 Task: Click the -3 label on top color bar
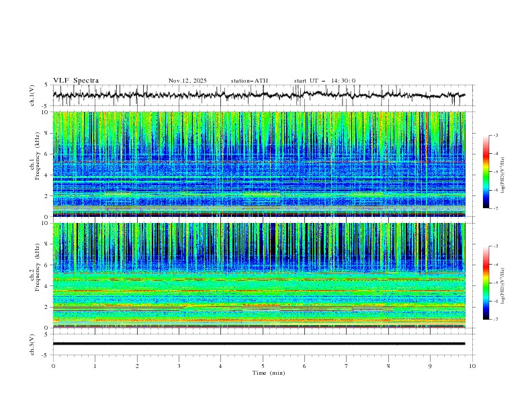495,136
